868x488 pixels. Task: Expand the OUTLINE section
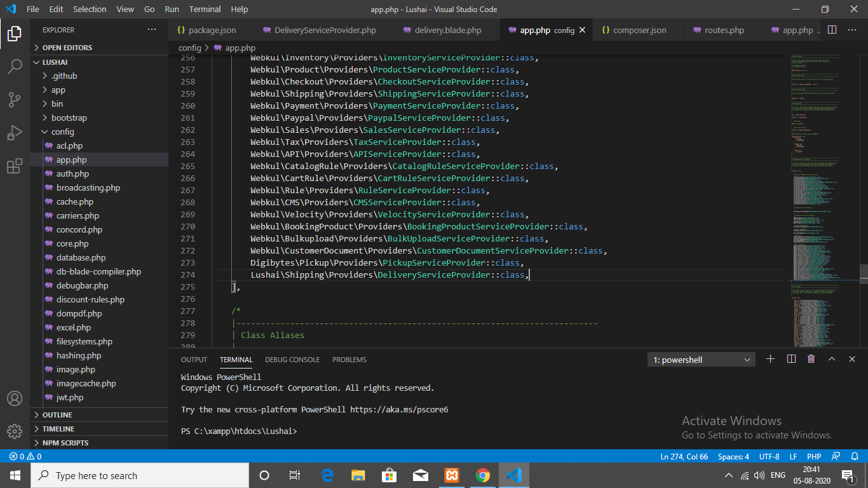[99, 415]
